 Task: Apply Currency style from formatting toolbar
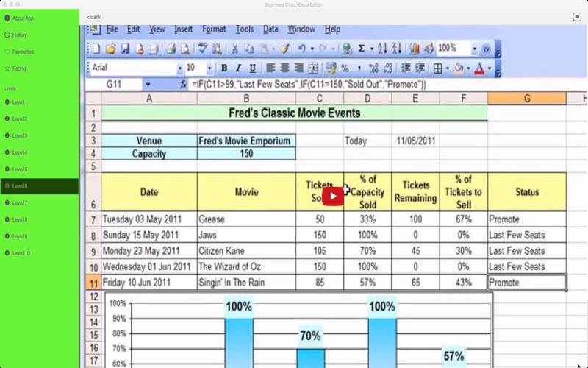(331, 68)
